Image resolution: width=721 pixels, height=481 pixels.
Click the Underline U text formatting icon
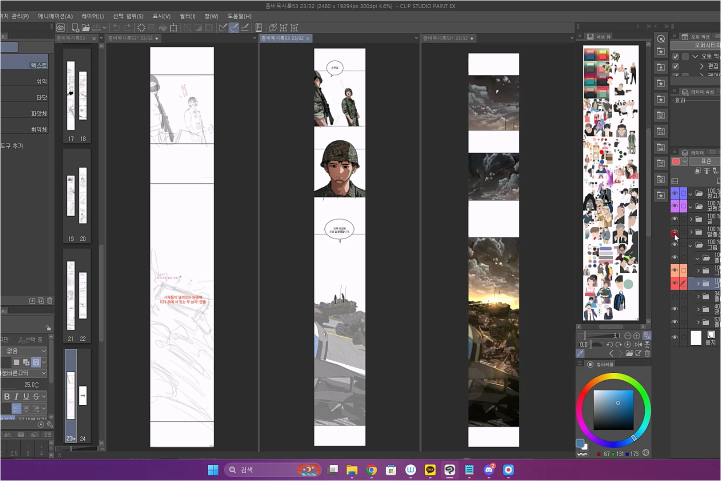coord(26,396)
